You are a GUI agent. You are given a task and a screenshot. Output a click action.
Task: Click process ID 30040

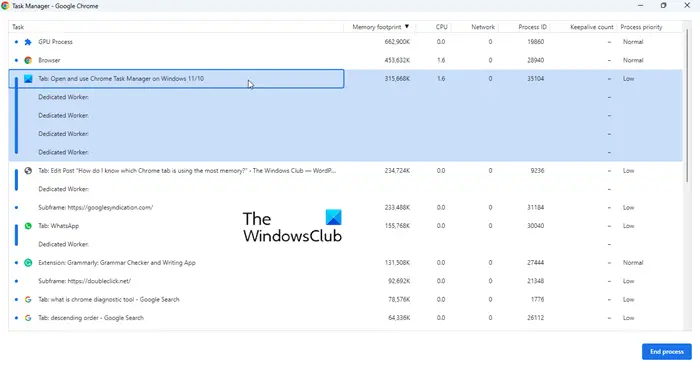point(535,226)
